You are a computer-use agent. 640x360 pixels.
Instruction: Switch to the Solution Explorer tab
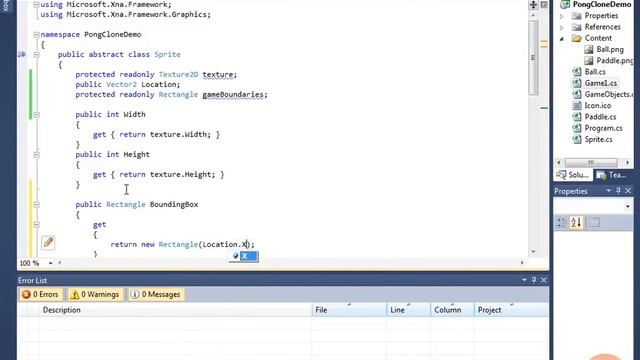coord(573,175)
